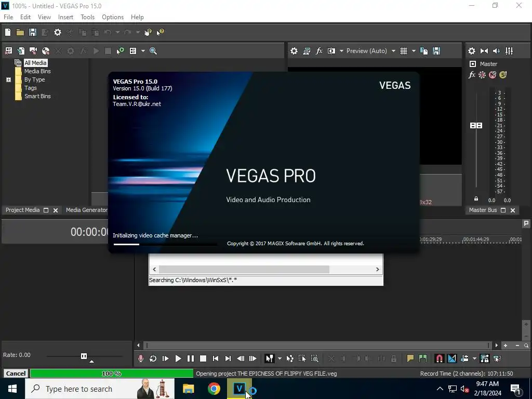Activate What's This help cursor icon
This screenshot has width=532, height=399.
(x=160, y=32)
